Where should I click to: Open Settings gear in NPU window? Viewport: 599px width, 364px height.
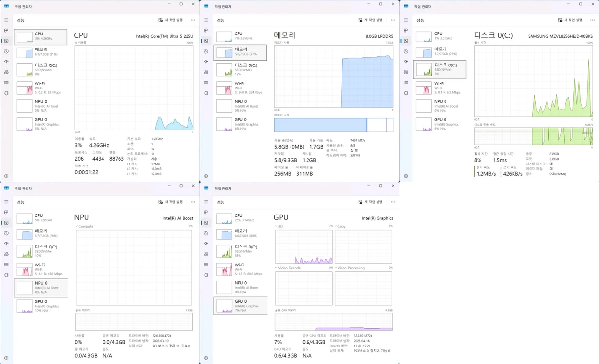(x=6, y=358)
